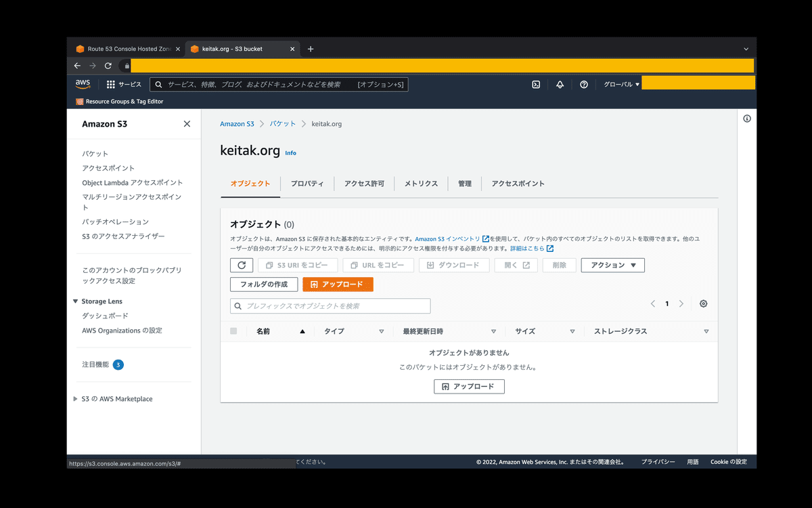
Task: Open Amazon S3 インベントリ link
Action: [452, 239]
